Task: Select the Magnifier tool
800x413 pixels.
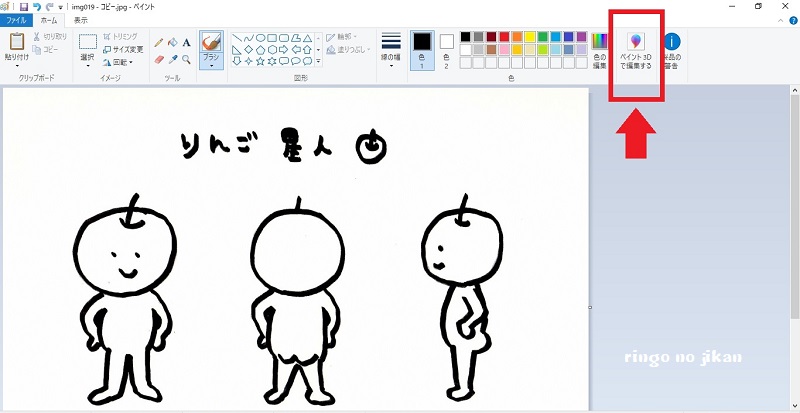Action: tap(187, 60)
